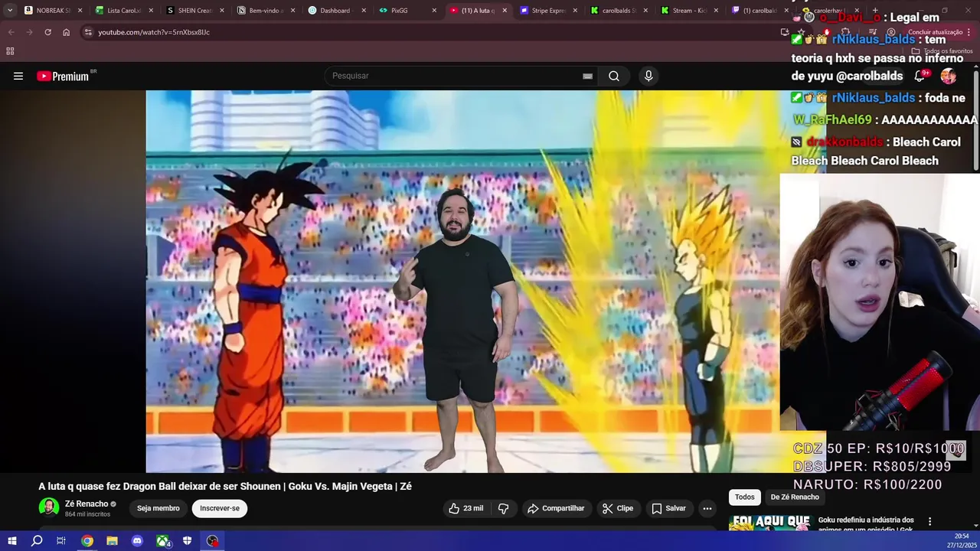Select the Todos filter chip
Viewport: 980px width, 551px height.
tap(745, 497)
